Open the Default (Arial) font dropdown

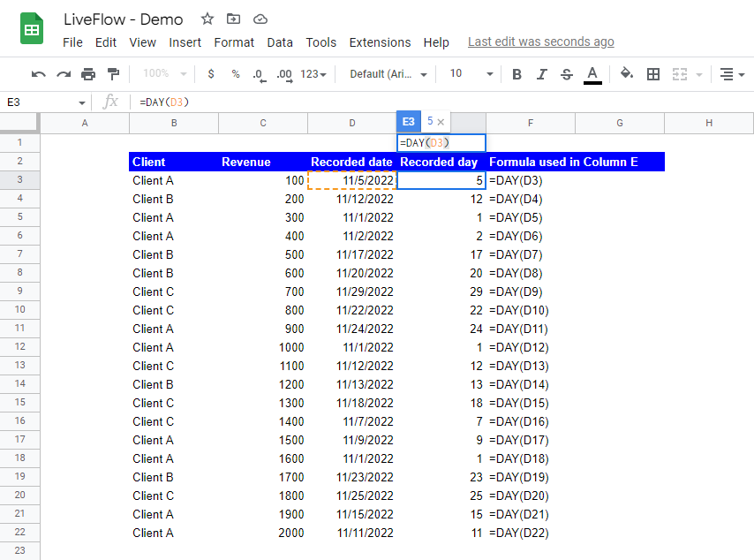(x=388, y=74)
